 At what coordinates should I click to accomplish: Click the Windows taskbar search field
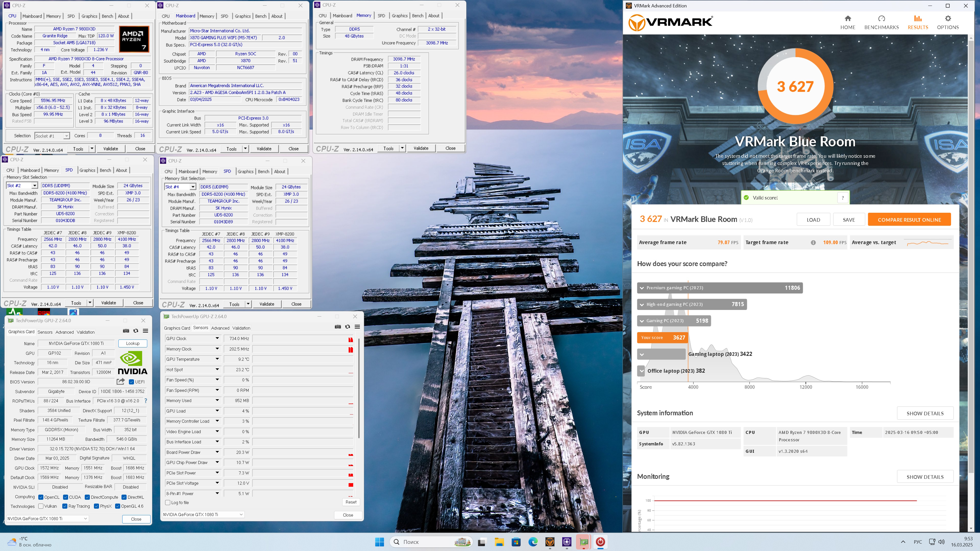tap(431, 542)
